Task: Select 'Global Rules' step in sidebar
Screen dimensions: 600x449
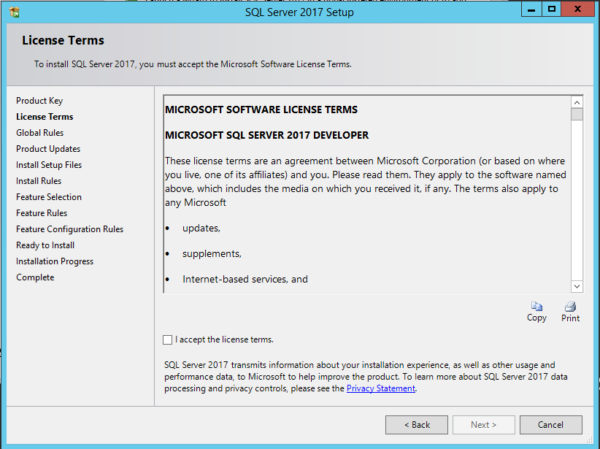Action: pyautogui.click(x=40, y=133)
